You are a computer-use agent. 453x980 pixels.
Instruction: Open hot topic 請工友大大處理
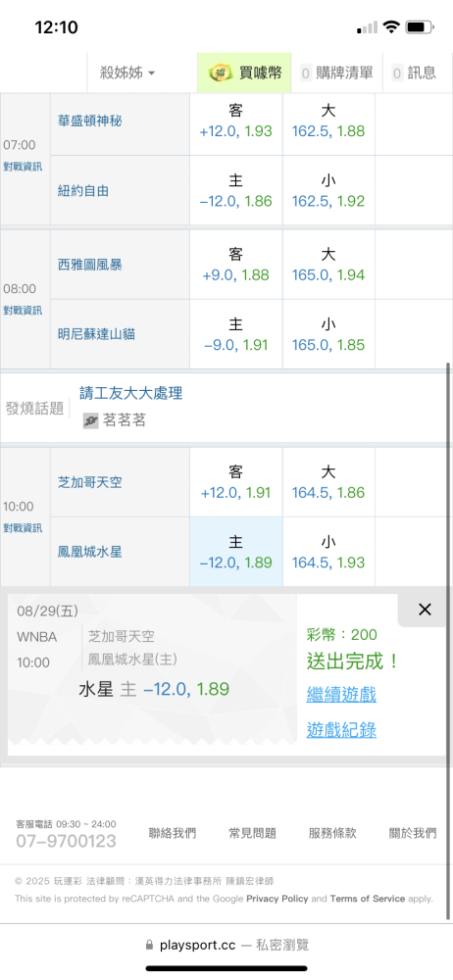(x=130, y=393)
